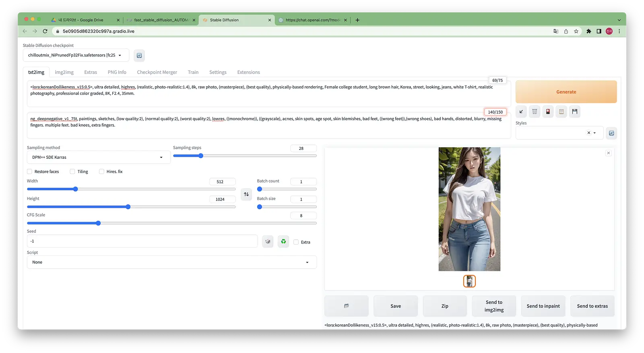Enable Hires. fix checkbox
Screen dimensions: 644x353
pos(101,171)
